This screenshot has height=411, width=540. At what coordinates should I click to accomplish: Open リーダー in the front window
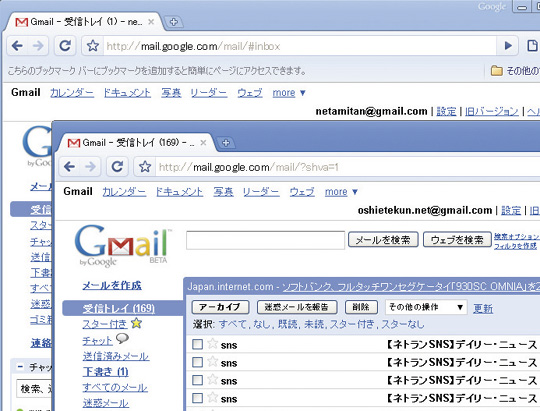[x=261, y=192]
